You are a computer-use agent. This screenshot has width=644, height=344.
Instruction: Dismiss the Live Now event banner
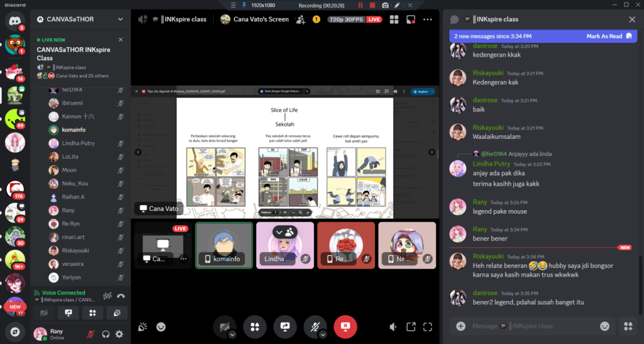click(x=121, y=40)
